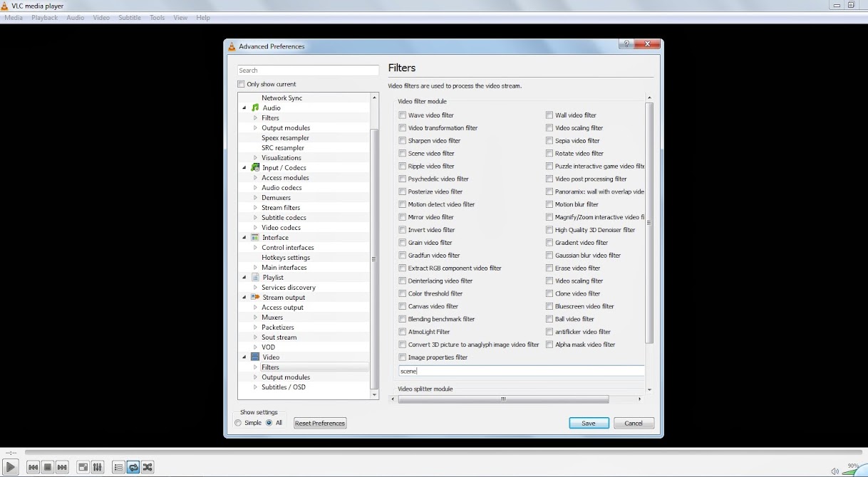Select Packetizers tree item
Screen dimensions: 868x477
point(278,327)
